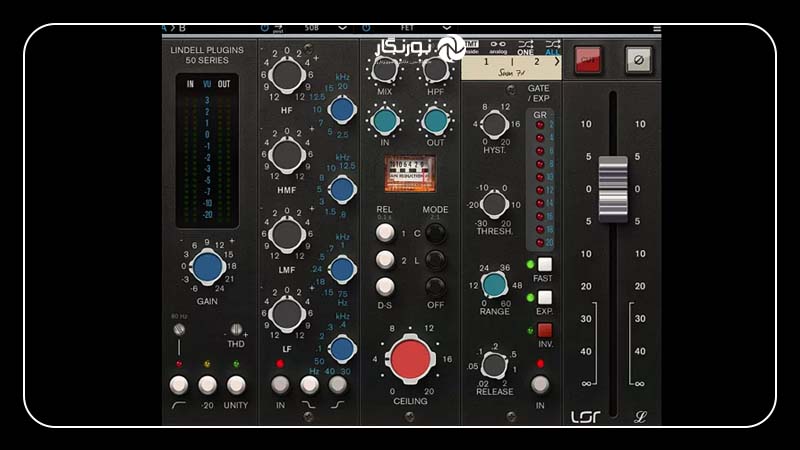Viewport: 800px width, 450px height.
Task: Click the blue HF frequency knob
Action: click(342, 109)
